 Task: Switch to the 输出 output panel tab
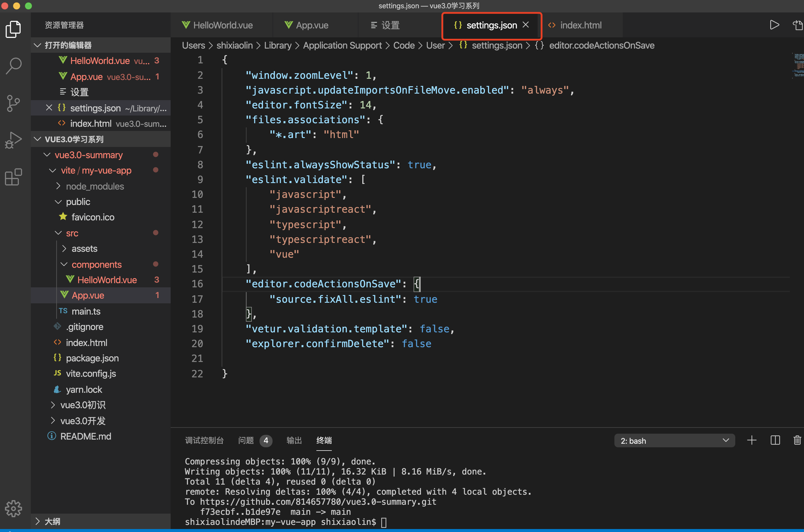pyautogui.click(x=294, y=440)
